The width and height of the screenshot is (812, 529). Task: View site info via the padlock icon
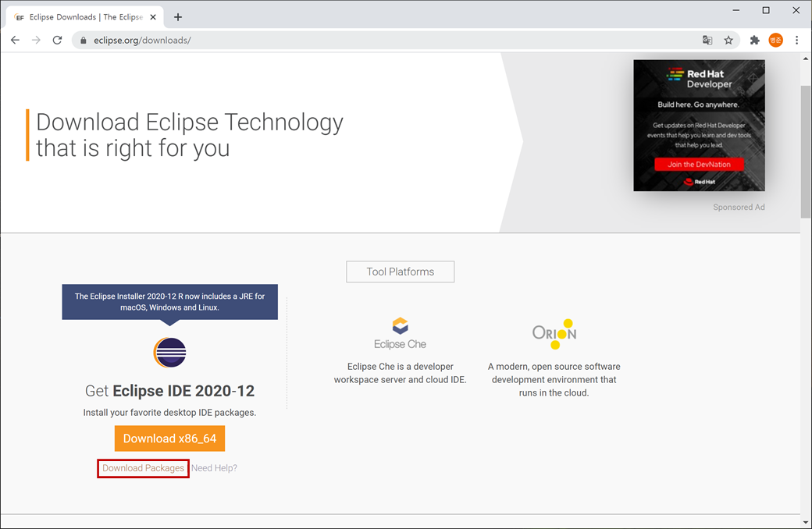[84, 41]
